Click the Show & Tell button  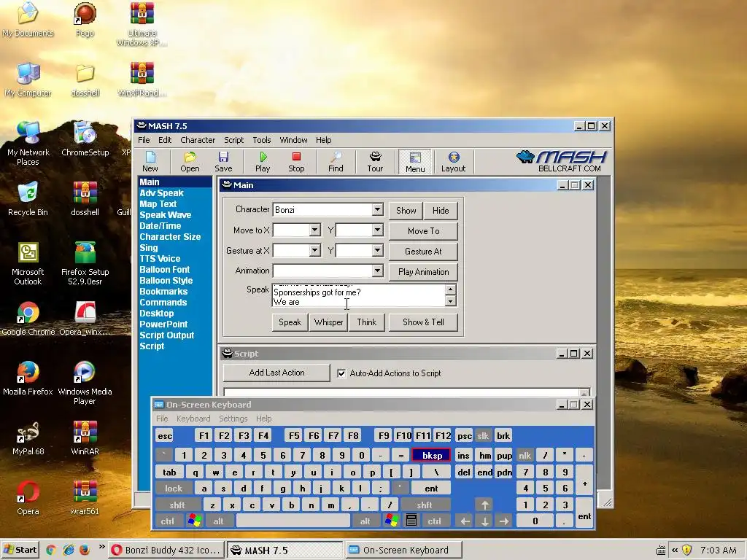click(423, 322)
